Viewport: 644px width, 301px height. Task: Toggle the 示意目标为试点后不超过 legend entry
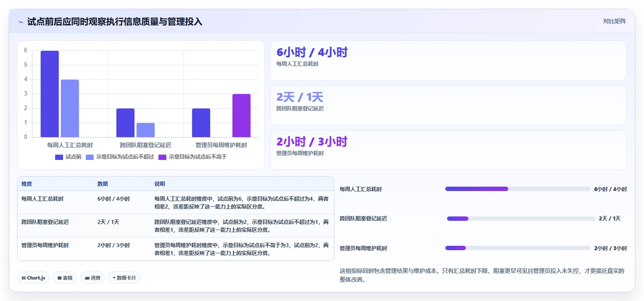120,157
